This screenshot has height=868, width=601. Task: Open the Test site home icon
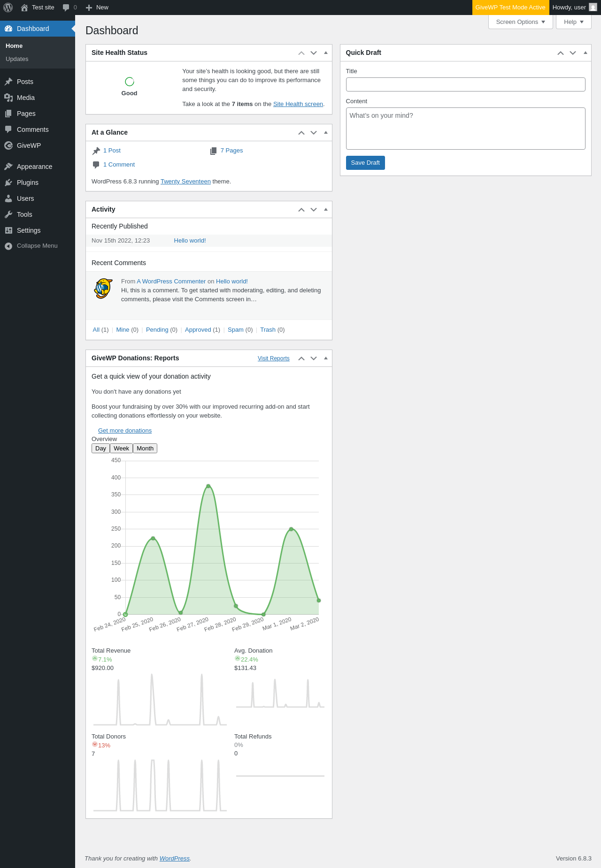24,8
